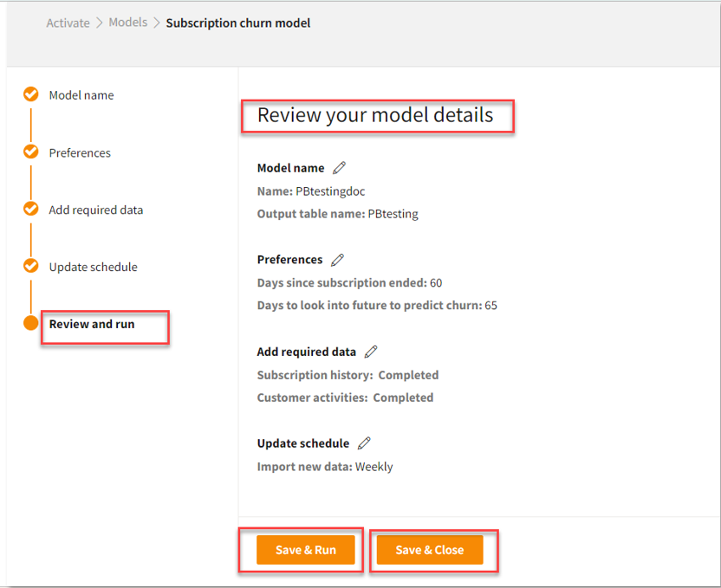
Task: Click checkmark circle for Add required data step
Action: (x=31, y=209)
